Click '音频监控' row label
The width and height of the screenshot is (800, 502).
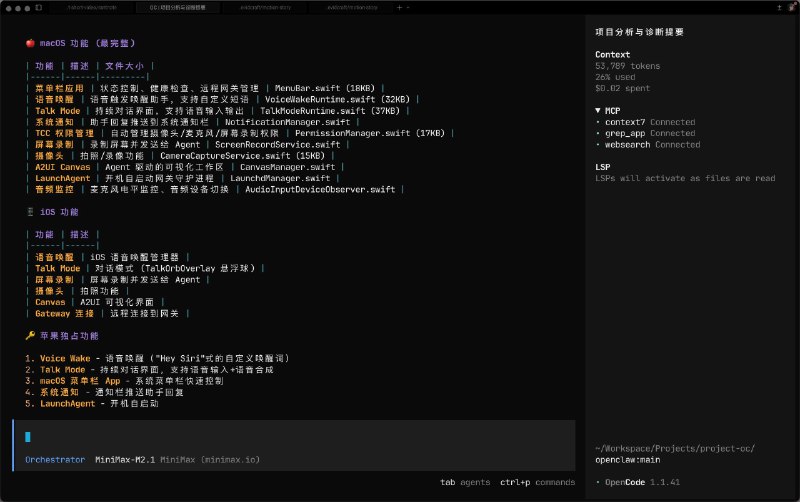click(x=54, y=189)
